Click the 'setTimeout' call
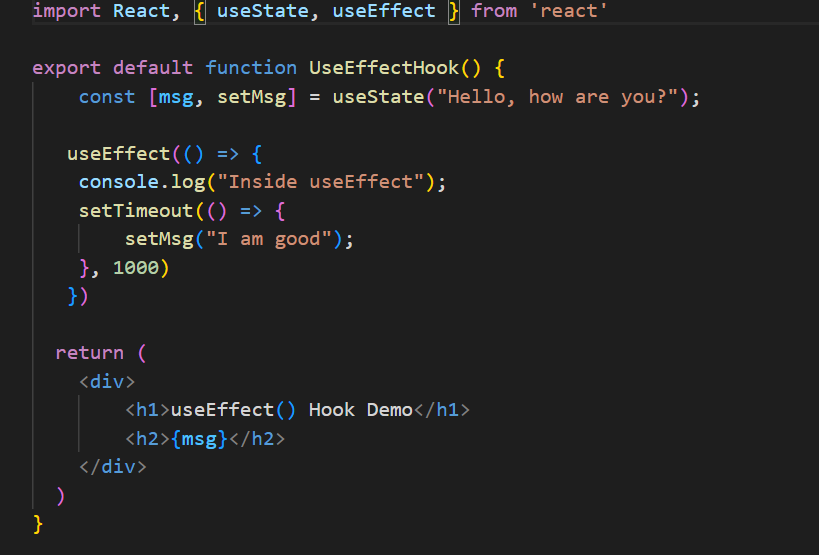819x555 pixels. click(x=135, y=211)
